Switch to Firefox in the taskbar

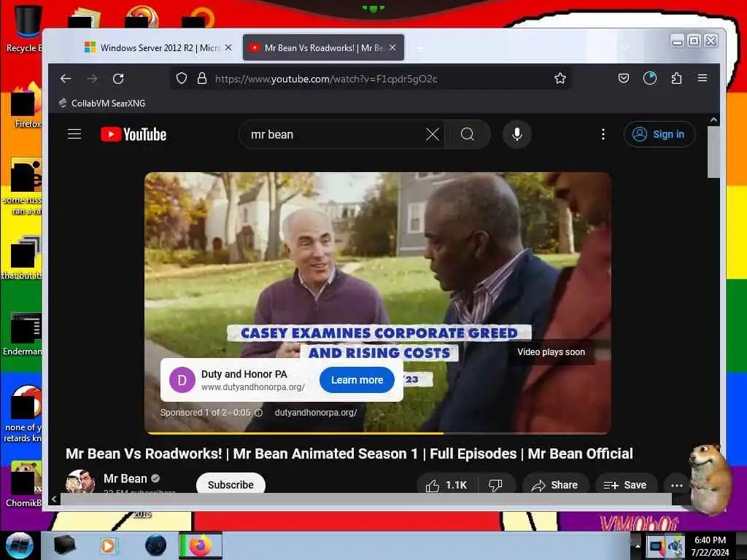coord(201,545)
